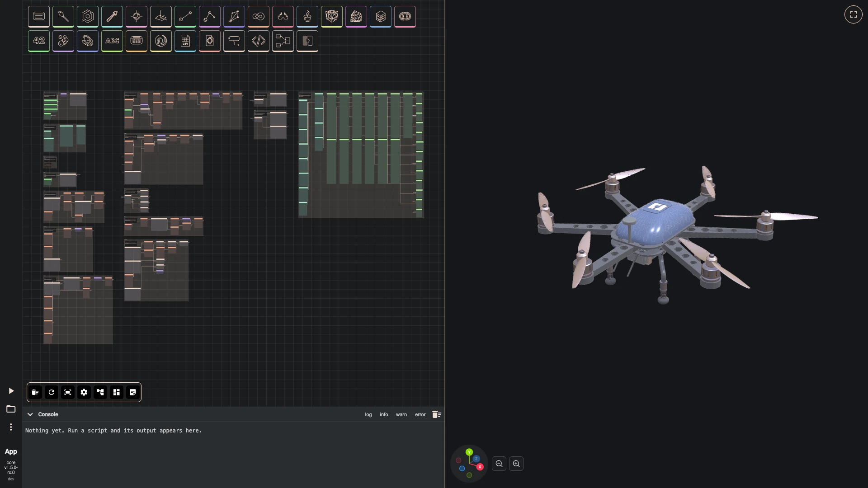Viewport: 868px width, 488px height.
Task: Open settings gear in bottom toolbar
Action: 84,392
